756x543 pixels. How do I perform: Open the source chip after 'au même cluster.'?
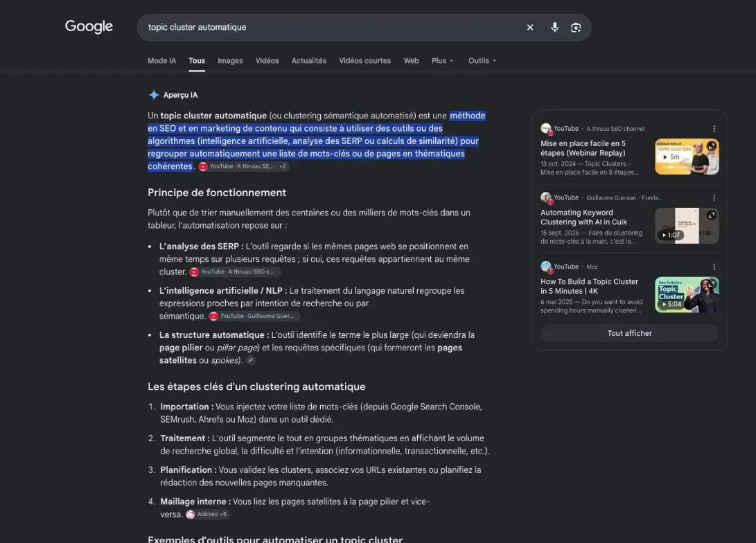point(235,271)
